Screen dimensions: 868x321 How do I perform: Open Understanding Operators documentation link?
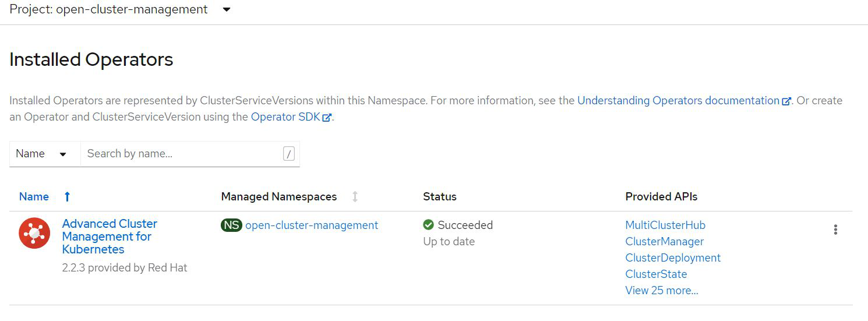pyautogui.click(x=678, y=100)
